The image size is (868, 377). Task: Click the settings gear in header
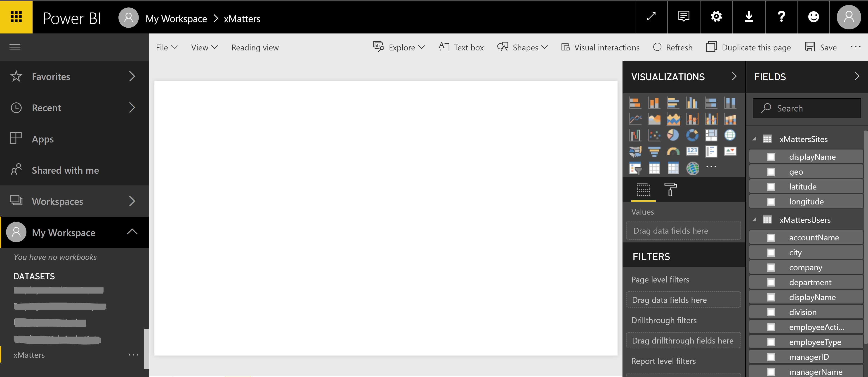[716, 17]
